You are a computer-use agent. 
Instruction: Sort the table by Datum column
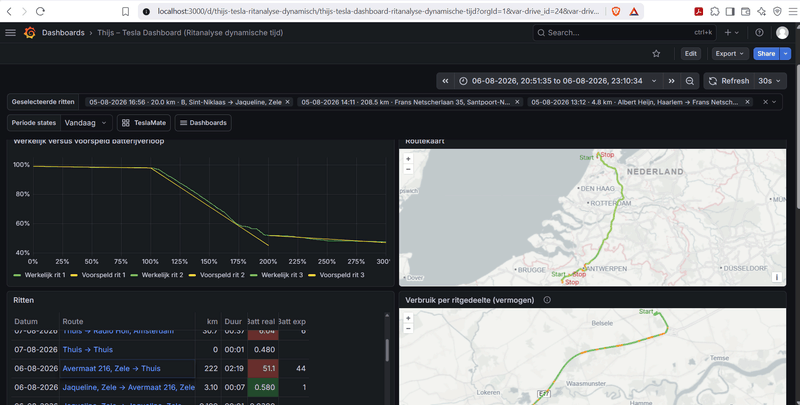26,321
